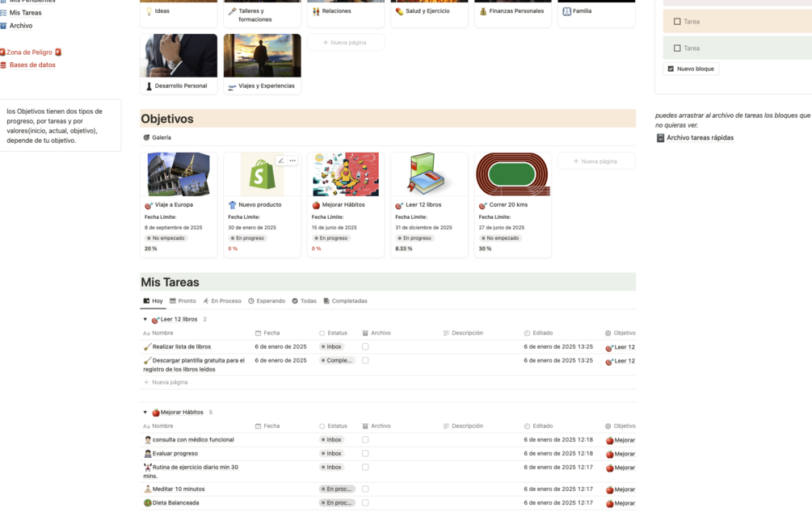This screenshot has height=512, width=812.
Task: Click the Nuevo bloque button
Action: (x=691, y=69)
